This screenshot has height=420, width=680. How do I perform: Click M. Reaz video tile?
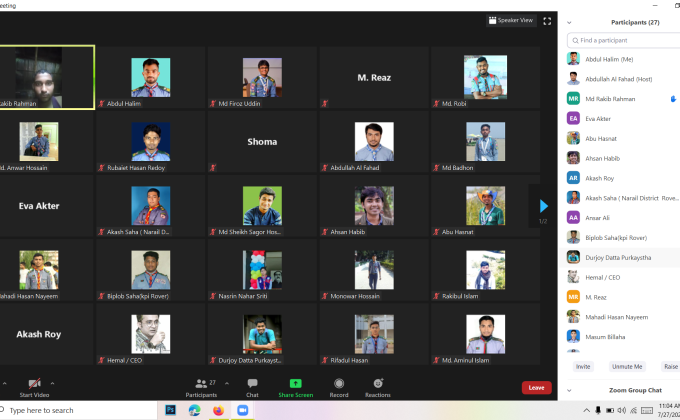(x=374, y=77)
